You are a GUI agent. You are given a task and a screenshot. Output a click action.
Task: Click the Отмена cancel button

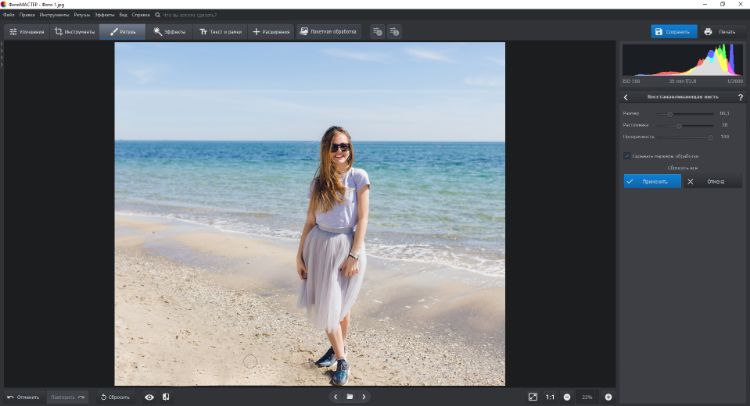pos(714,181)
